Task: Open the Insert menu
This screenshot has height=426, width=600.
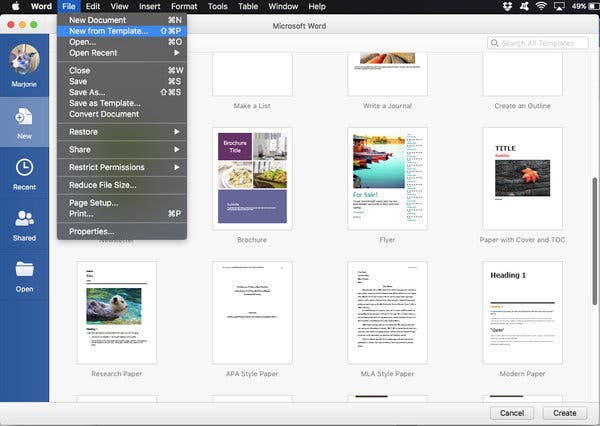Action: pos(149,6)
